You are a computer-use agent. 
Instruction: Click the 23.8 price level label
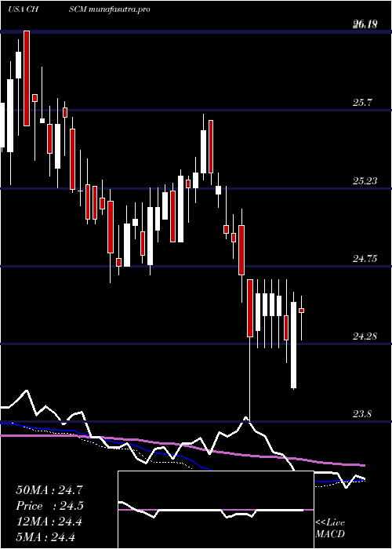tap(363, 415)
